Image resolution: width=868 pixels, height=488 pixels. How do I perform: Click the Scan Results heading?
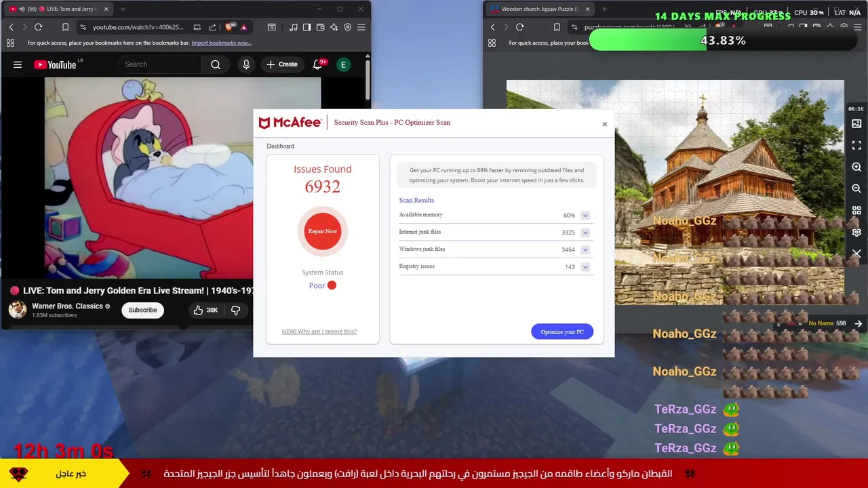coord(416,201)
